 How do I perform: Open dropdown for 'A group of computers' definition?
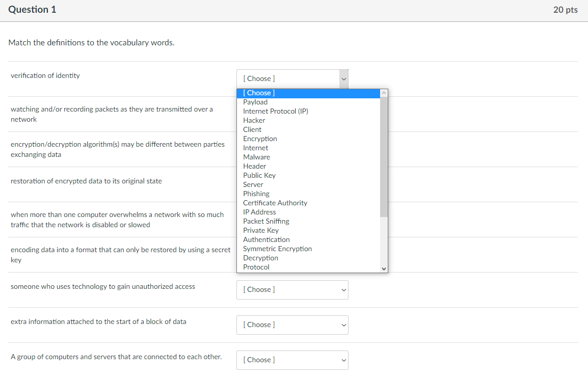pyautogui.click(x=292, y=360)
